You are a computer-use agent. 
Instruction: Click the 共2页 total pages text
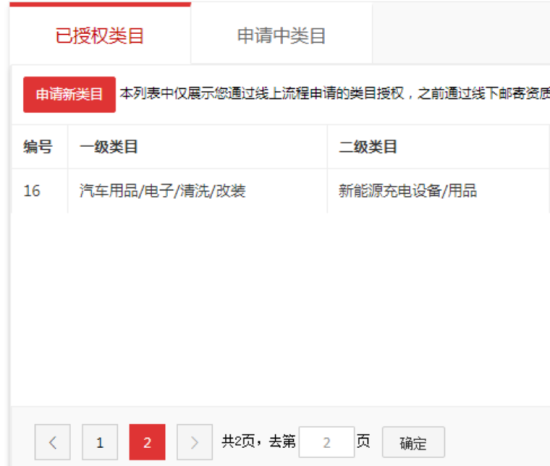point(238,441)
